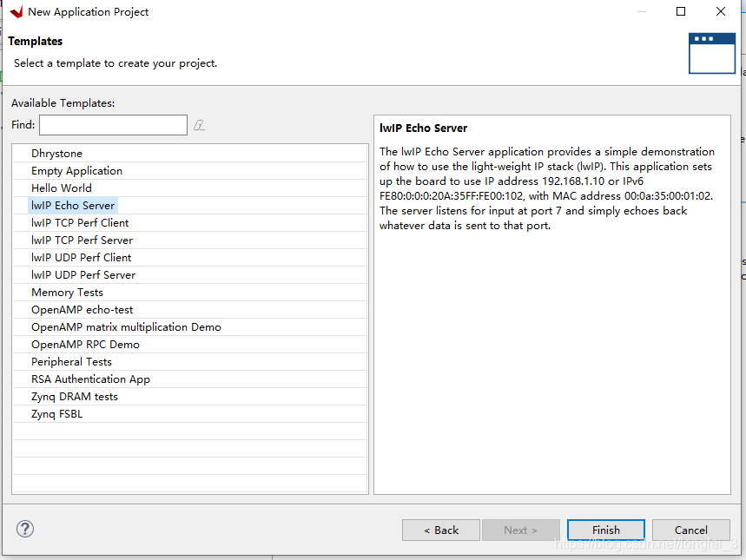
Task: Select the OpenAMP echo-test template
Action: click(190, 310)
